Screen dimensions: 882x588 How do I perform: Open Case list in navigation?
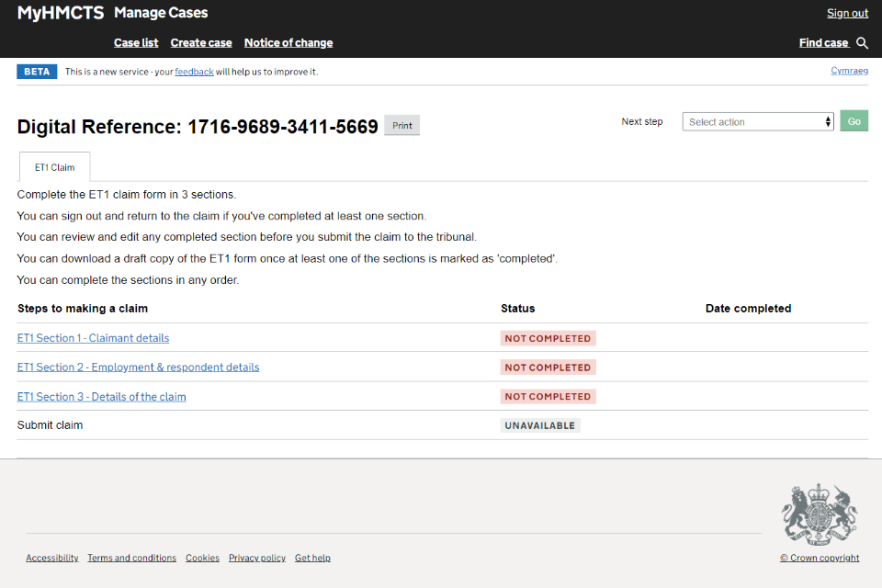(136, 43)
